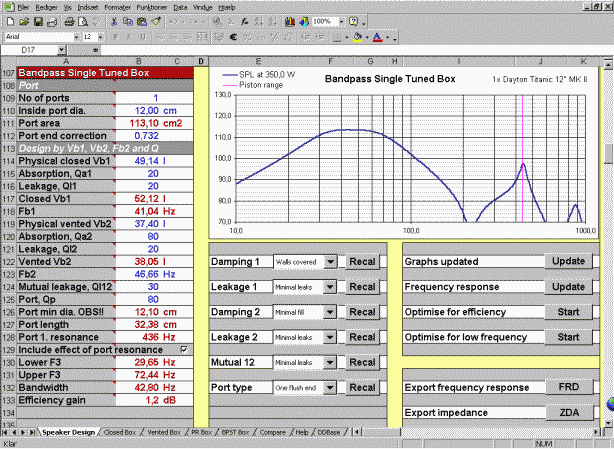Click Recal next to Damping 1

click(x=362, y=262)
